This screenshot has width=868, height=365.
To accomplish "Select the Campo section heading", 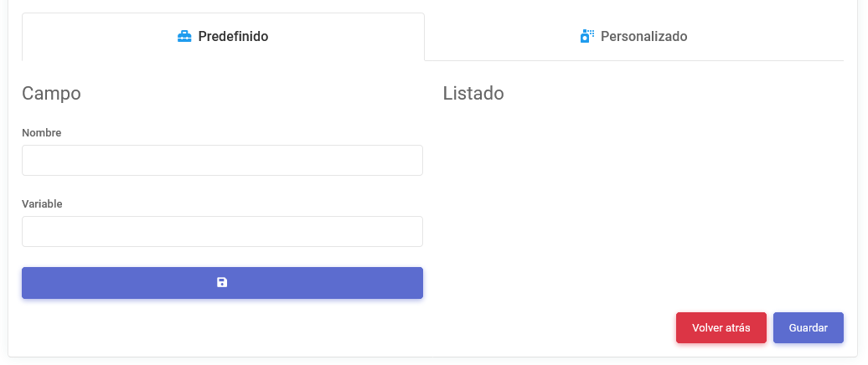I will [51, 94].
